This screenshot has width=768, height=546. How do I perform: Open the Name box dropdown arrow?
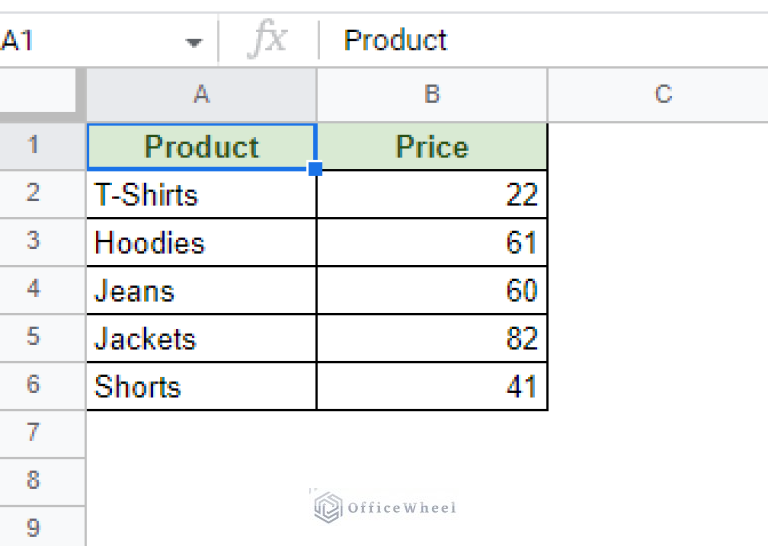[x=194, y=42]
